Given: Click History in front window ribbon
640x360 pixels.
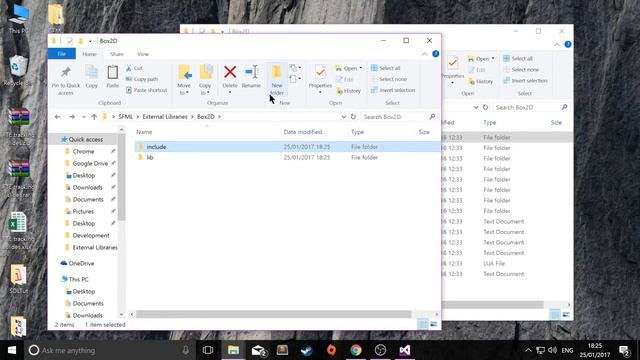Looking at the screenshot, I should 349,91.
